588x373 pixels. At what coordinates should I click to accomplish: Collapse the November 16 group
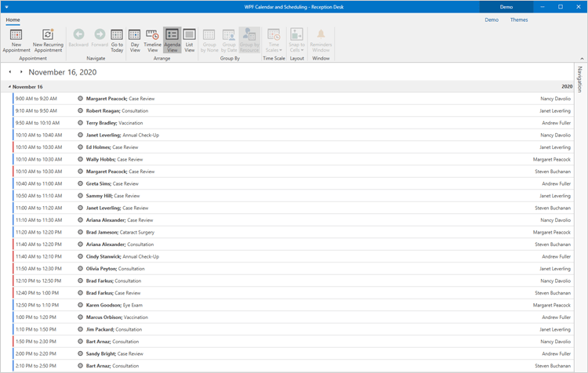9,86
